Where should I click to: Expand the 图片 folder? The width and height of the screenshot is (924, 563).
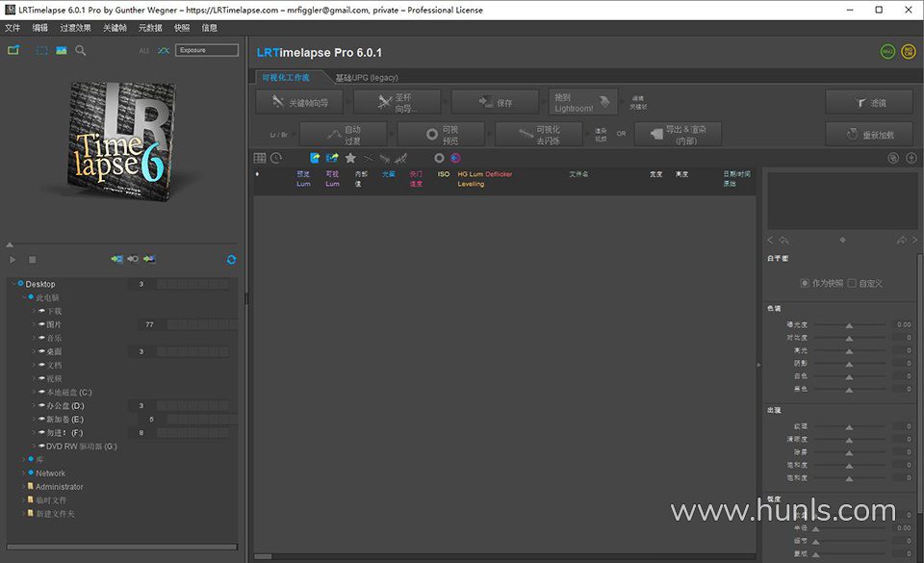[x=35, y=324]
